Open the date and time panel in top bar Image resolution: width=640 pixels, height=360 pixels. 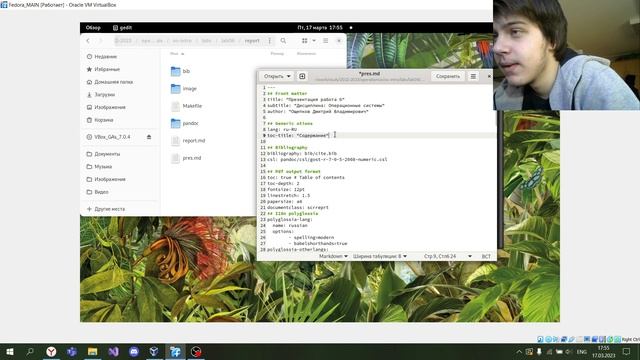(320, 28)
